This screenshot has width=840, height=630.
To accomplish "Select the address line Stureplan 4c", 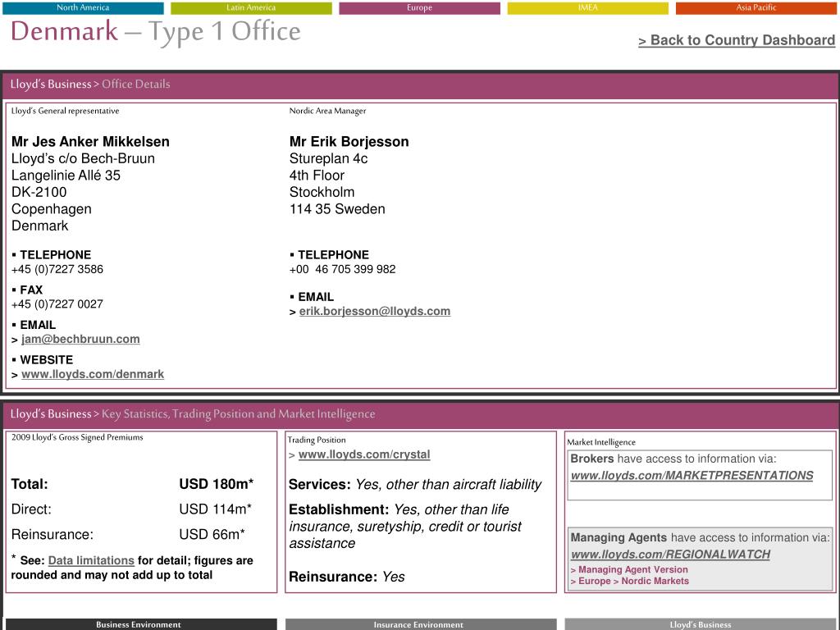I will [328, 158].
